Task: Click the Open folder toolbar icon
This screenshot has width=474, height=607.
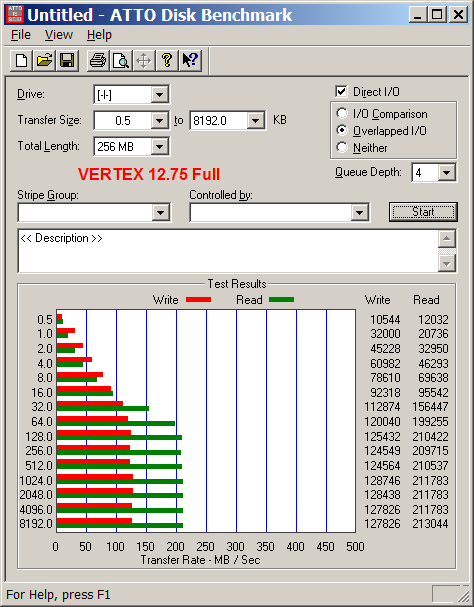Action: pos(44,60)
